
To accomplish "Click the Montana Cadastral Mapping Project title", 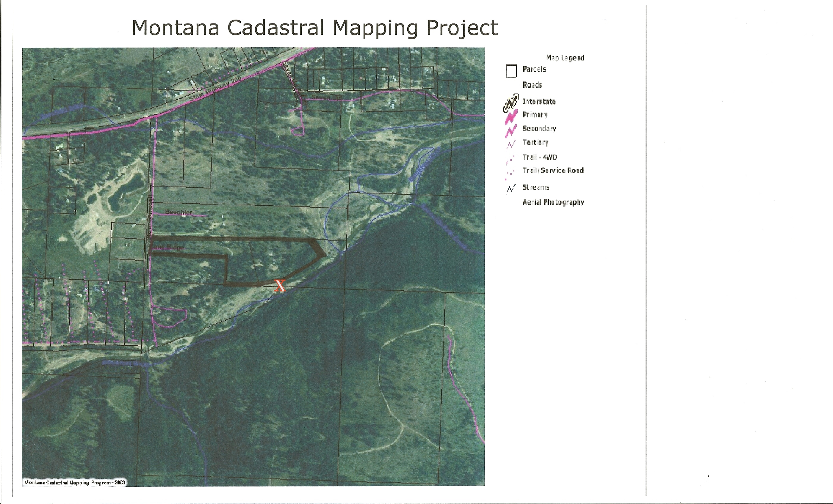I will pos(314,27).
